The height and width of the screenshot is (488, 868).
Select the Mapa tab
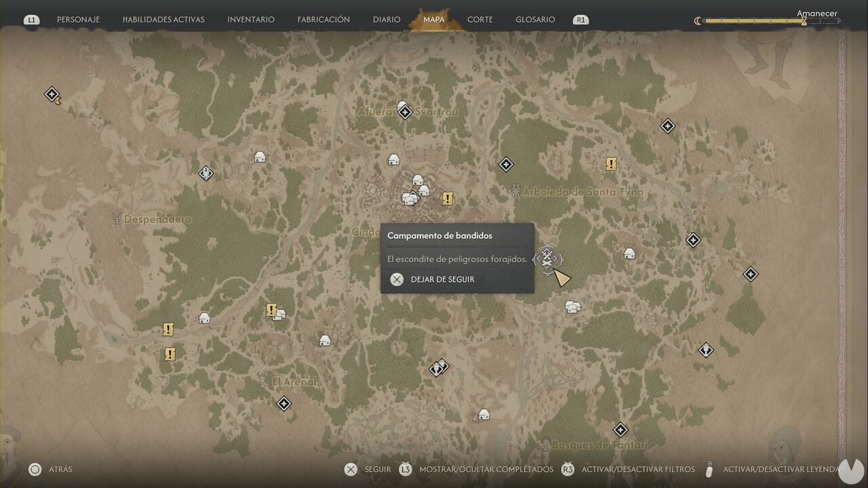434,20
